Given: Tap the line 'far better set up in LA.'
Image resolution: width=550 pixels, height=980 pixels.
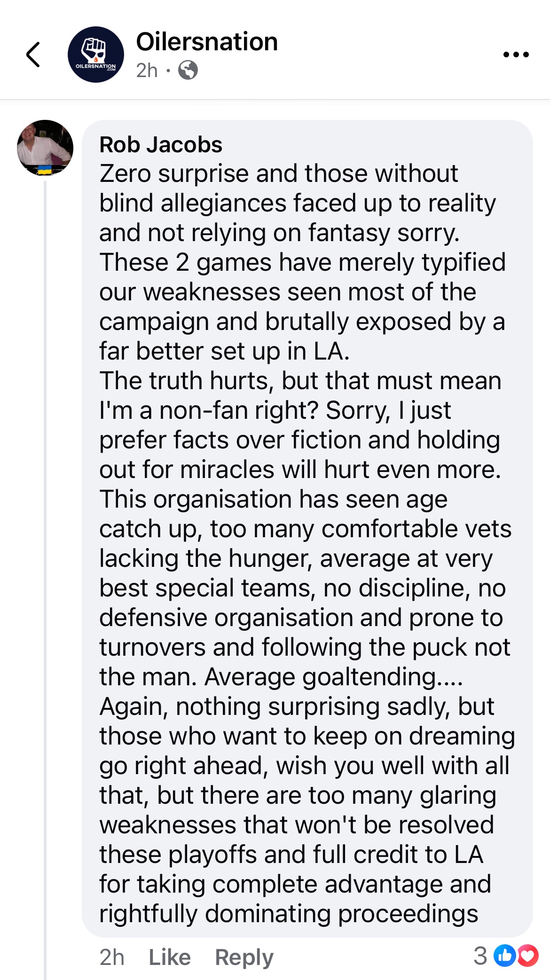Looking at the screenshot, I should (225, 352).
